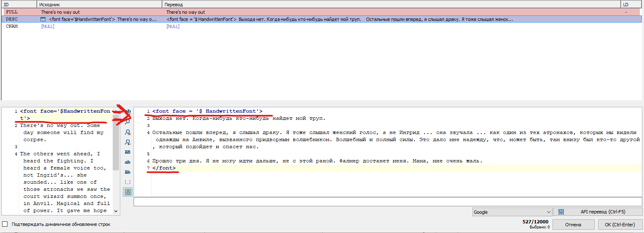Viewport: 644px width, 233px height.
Task: Select the DESC row in the table
Action: click(321, 19)
